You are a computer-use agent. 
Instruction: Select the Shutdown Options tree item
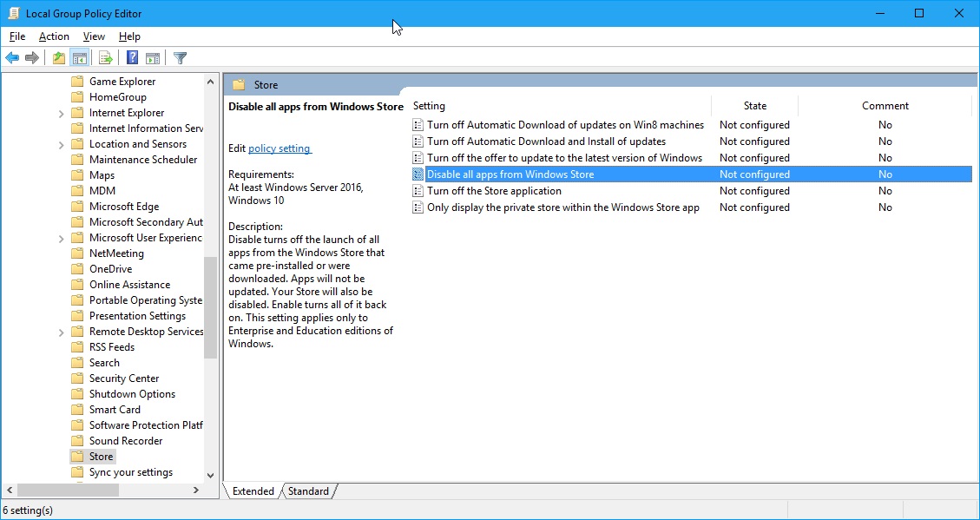132,394
